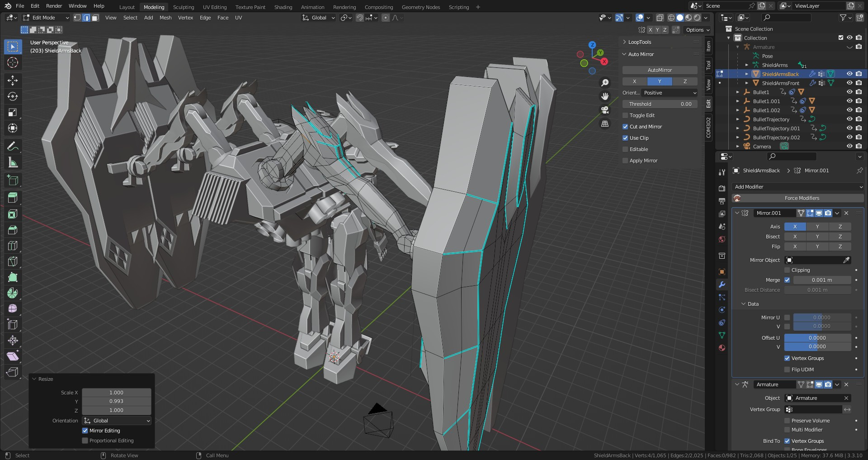Viewport: 868px width, 460px height.
Task: Select the Bevel tool
Action: pos(13,229)
